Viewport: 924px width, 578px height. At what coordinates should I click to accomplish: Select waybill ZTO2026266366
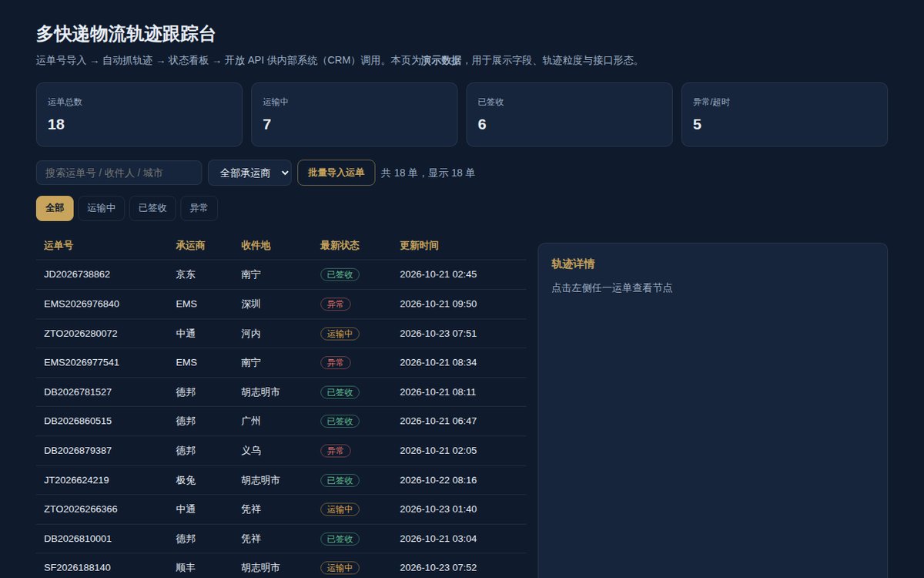coord(281,509)
